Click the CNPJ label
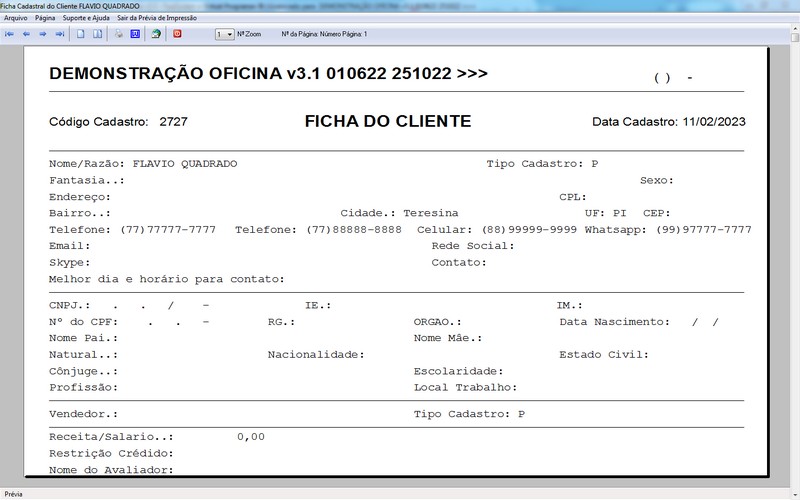The image size is (800, 500). tap(70, 305)
